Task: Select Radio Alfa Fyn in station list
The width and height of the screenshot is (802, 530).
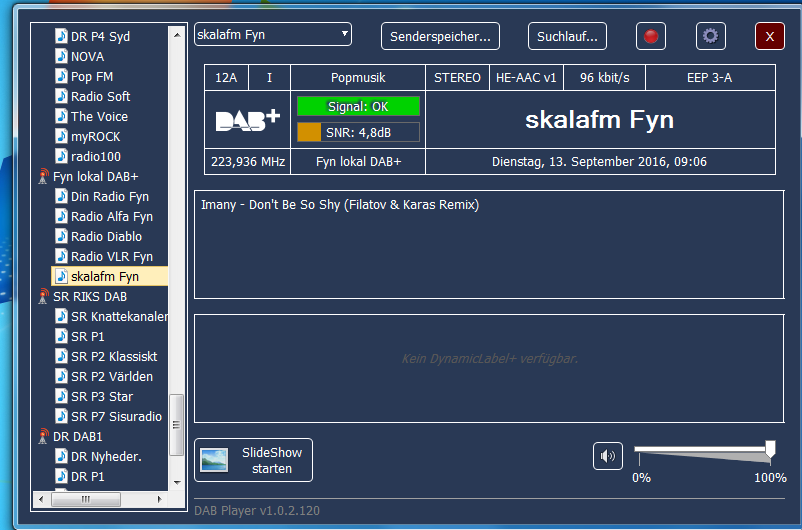Action: (111, 217)
